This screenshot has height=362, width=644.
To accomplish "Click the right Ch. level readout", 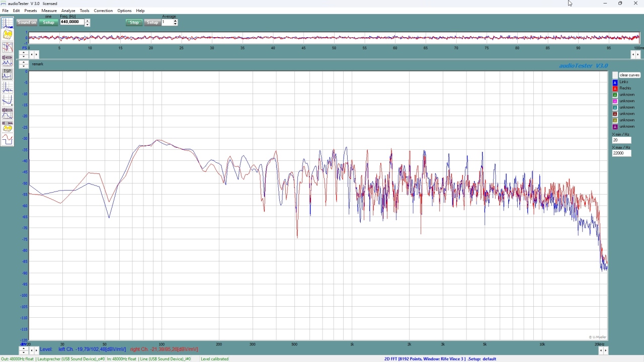I will coord(164,349).
